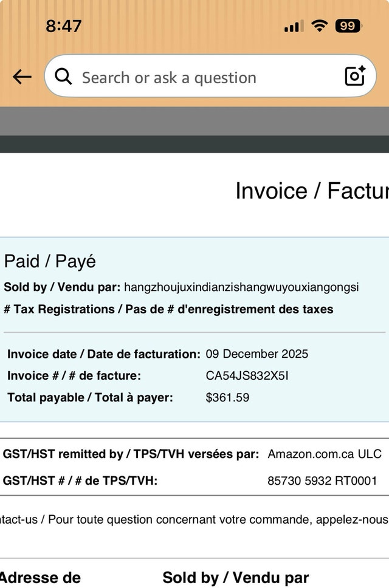The width and height of the screenshot is (389, 588).
Task: Tap the Sold by / Vendu par column header
Action: pos(236,578)
